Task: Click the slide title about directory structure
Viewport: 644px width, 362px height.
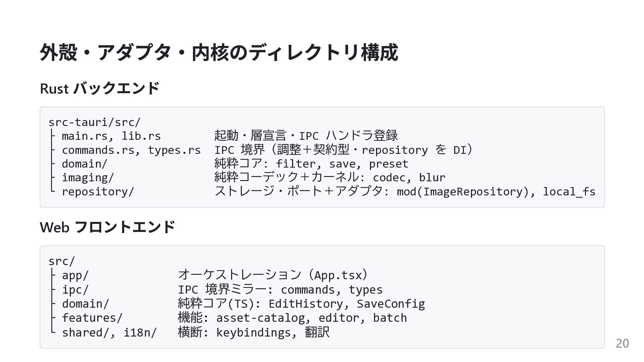Action: [x=219, y=53]
